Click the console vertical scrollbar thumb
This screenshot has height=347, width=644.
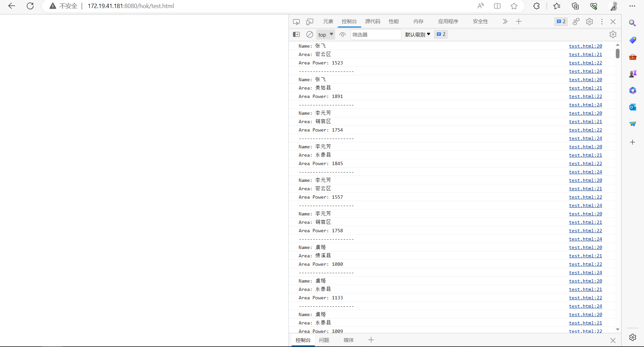[618, 53]
